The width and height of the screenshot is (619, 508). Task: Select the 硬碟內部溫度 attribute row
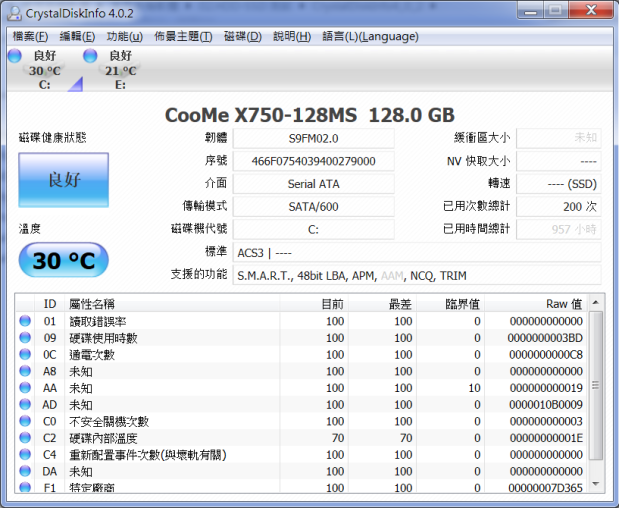point(302,438)
